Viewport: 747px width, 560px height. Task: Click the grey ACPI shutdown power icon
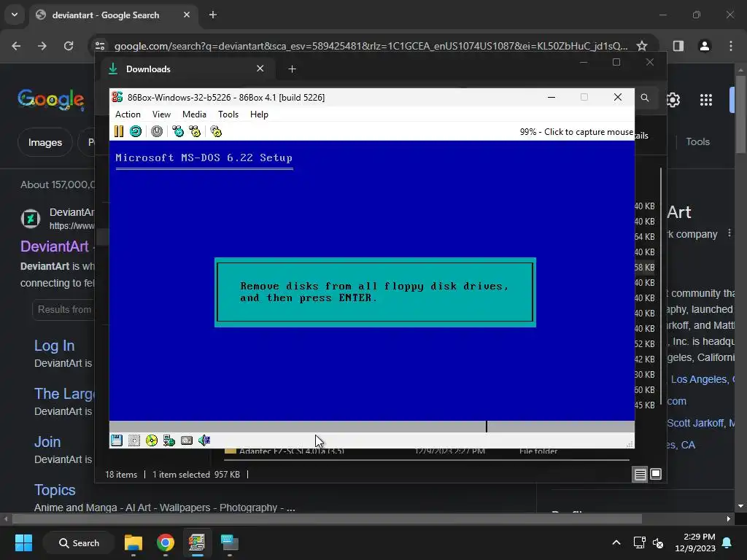coord(157,131)
